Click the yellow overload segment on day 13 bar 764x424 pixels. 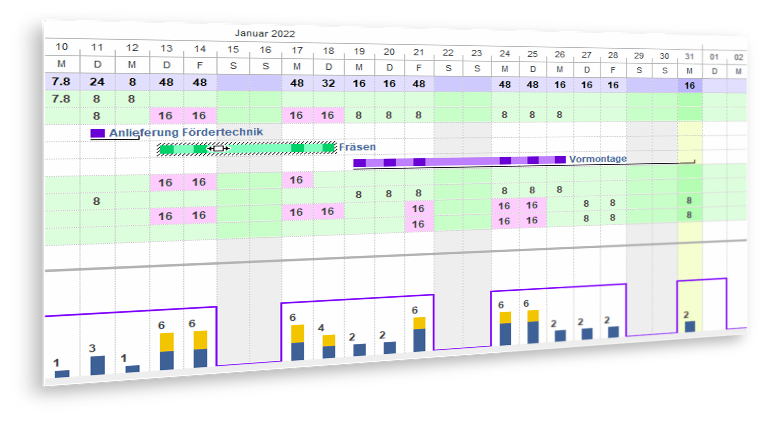(x=167, y=342)
